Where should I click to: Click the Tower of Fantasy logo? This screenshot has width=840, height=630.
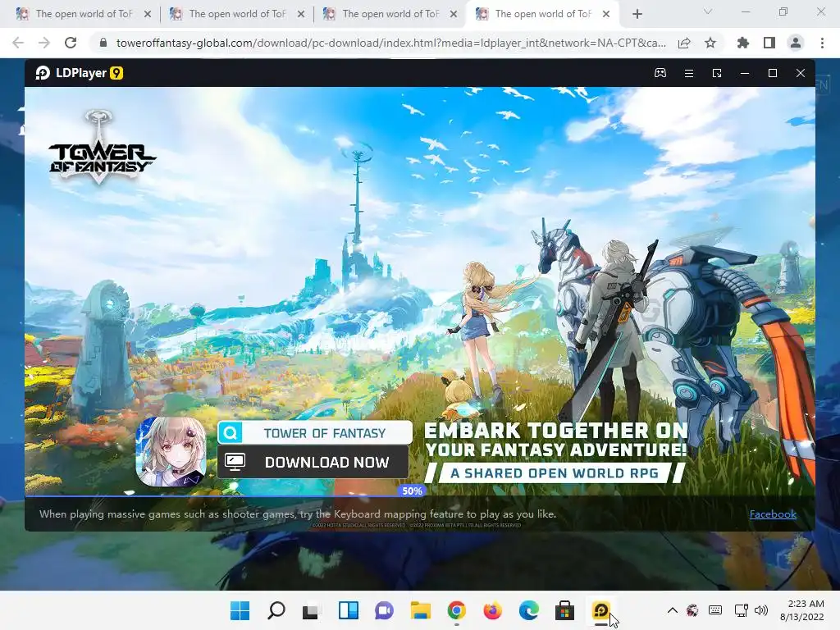pos(101,148)
